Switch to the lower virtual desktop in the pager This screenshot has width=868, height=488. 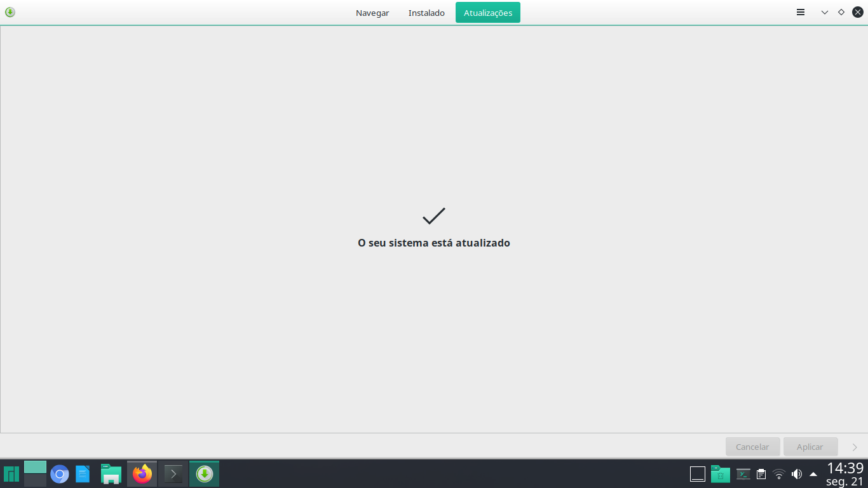35,480
